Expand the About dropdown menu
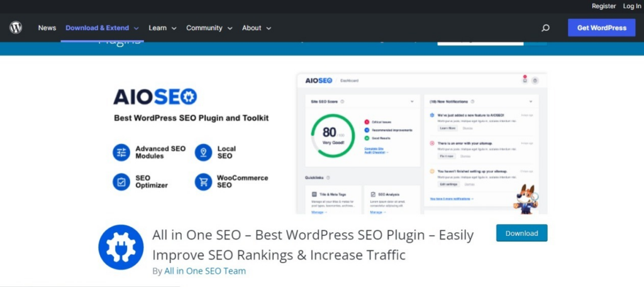This screenshot has height=287, width=644. tap(257, 28)
